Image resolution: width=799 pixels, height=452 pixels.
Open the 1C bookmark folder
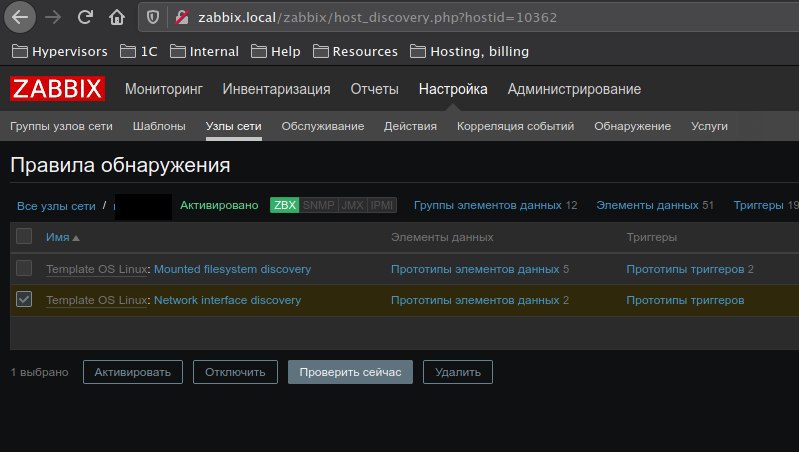point(139,51)
